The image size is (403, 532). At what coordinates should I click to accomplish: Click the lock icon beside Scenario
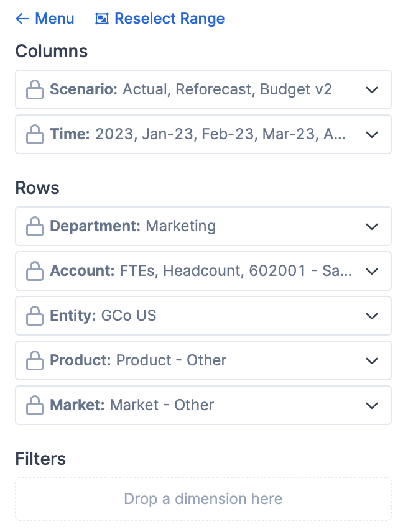[x=34, y=89]
